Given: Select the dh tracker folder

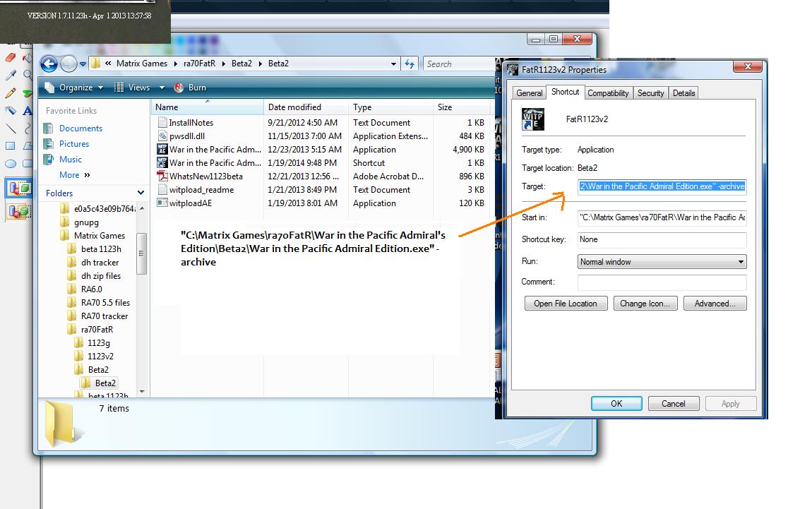Looking at the screenshot, I should point(100,263).
